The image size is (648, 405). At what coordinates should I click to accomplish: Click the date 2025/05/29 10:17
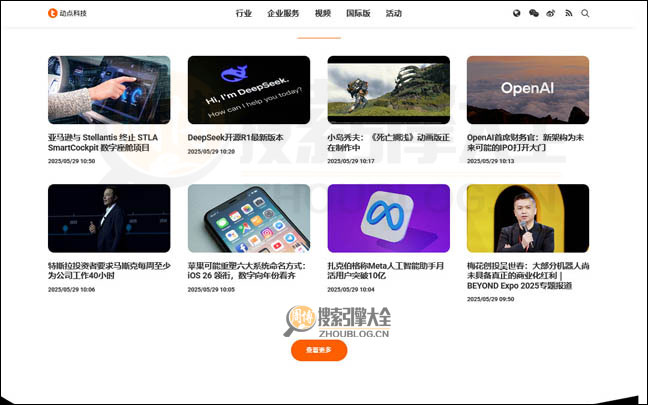click(x=351, y=161)
